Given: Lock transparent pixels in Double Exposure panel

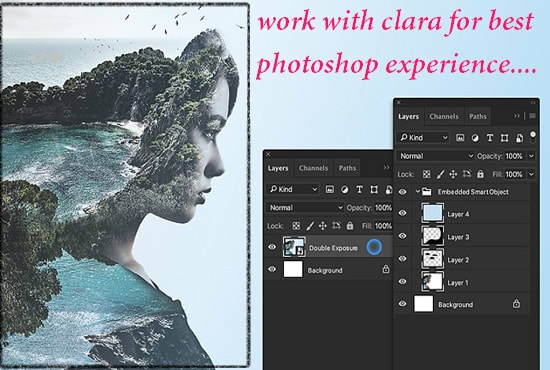Looking at the screenshot, I should [296, 226].
